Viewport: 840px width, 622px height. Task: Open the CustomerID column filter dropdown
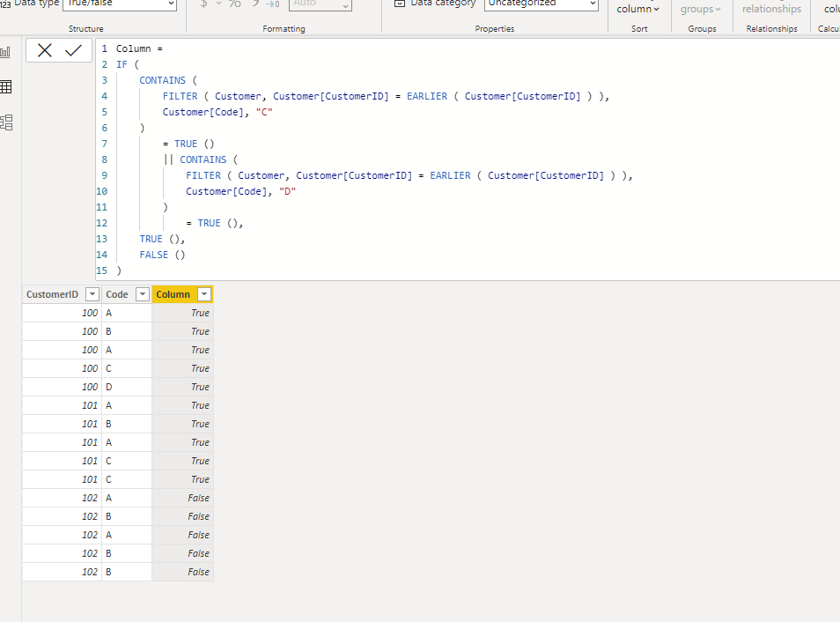click(92, 294)
